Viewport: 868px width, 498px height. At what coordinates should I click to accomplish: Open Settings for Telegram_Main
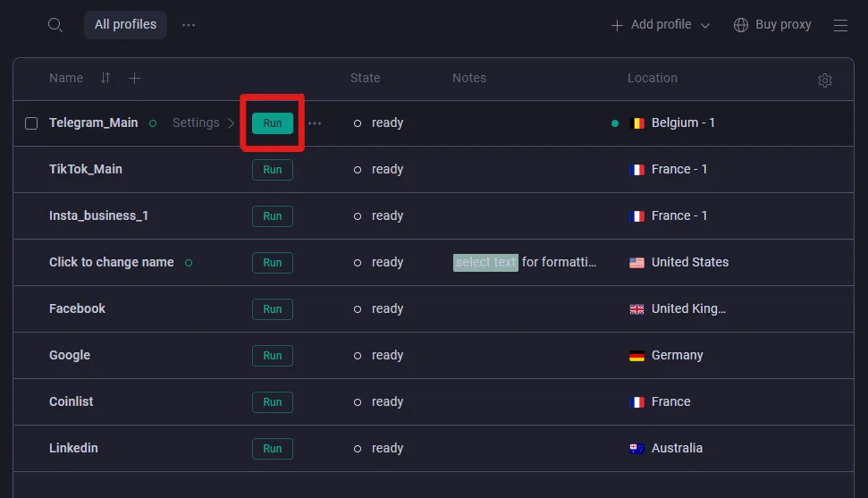coord(203,123)
